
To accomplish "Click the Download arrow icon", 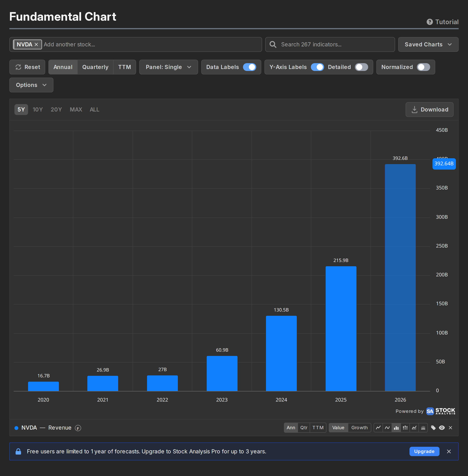I will [414, 110].
